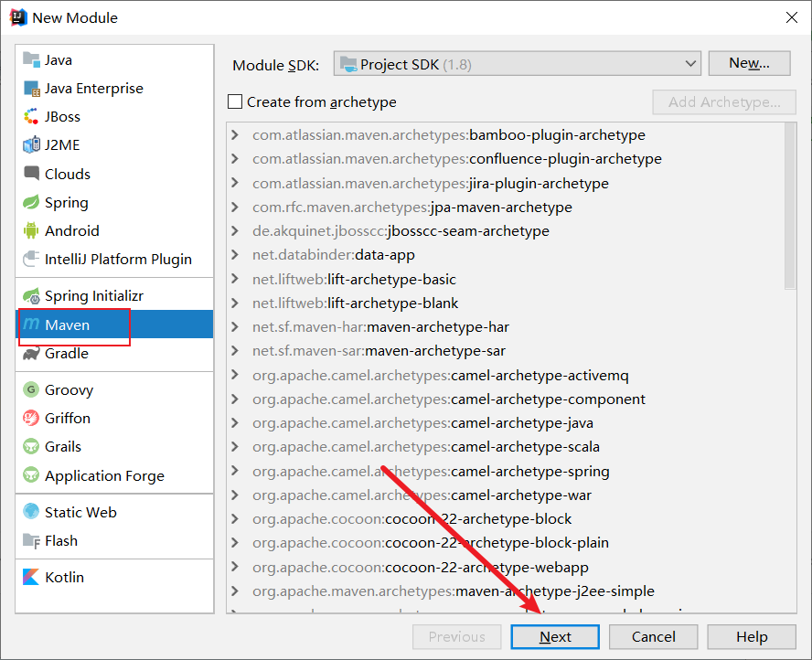This screenshot has width=812, height=660.
Task: Pick the Static Web globe icon
Action: (x=32, y=513)
